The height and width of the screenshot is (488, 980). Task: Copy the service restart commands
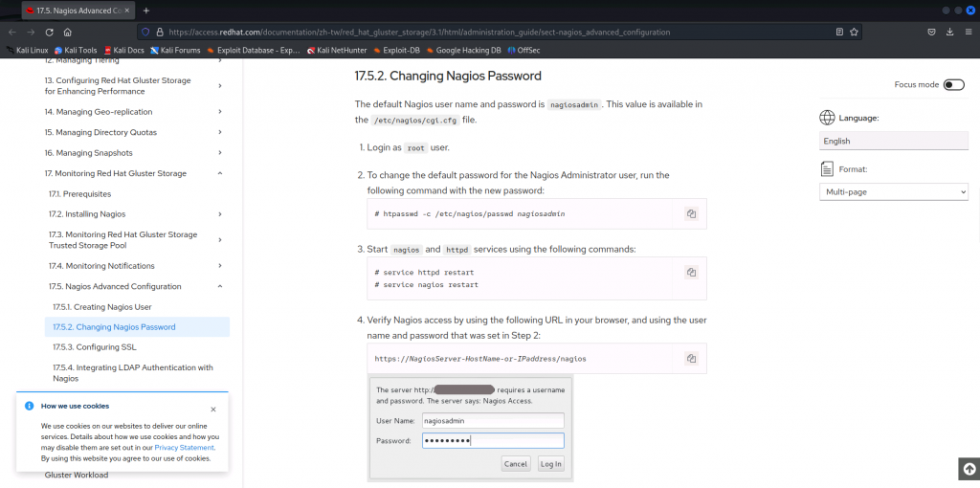tap(691, 273)
